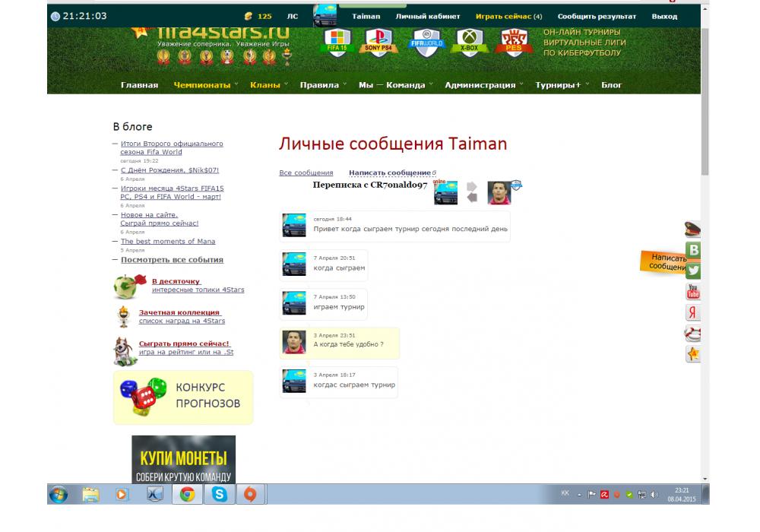Viewport: 760px width, 532px height.
Task: Click the Taiman avatar in conversation header
Action: tap(445, 193)
